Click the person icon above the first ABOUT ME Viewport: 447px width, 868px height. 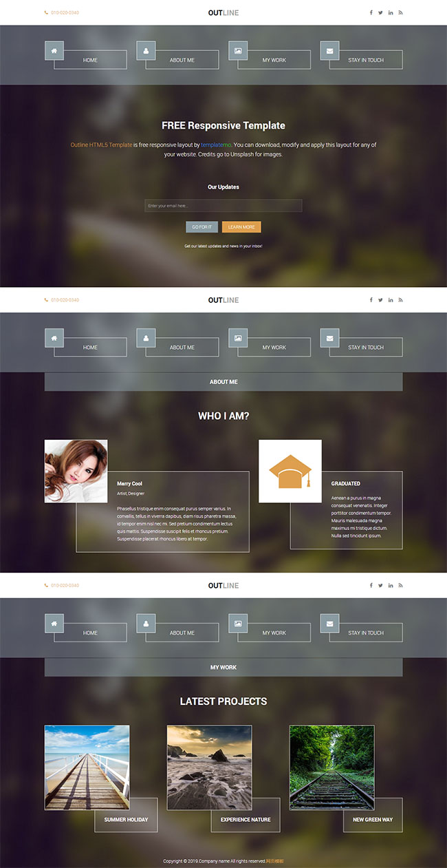point(146,51)
